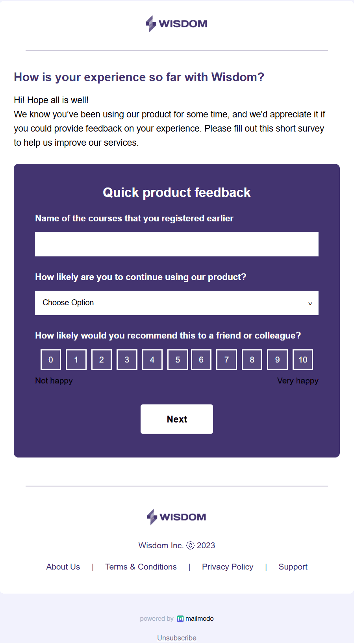This screenshot has width=354, height=644.
Task: Click the course name input field
Action: pos(176,244)
